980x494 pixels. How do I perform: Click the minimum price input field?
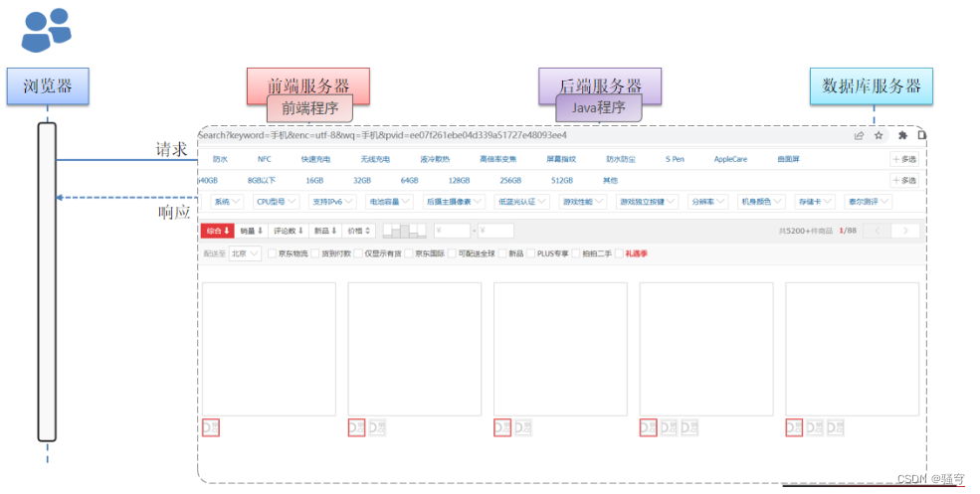[x=452, y=231]
